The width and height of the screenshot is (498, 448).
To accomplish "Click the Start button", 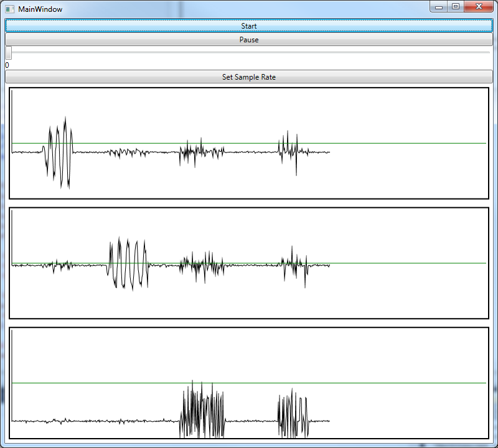I will pos(249,26).
